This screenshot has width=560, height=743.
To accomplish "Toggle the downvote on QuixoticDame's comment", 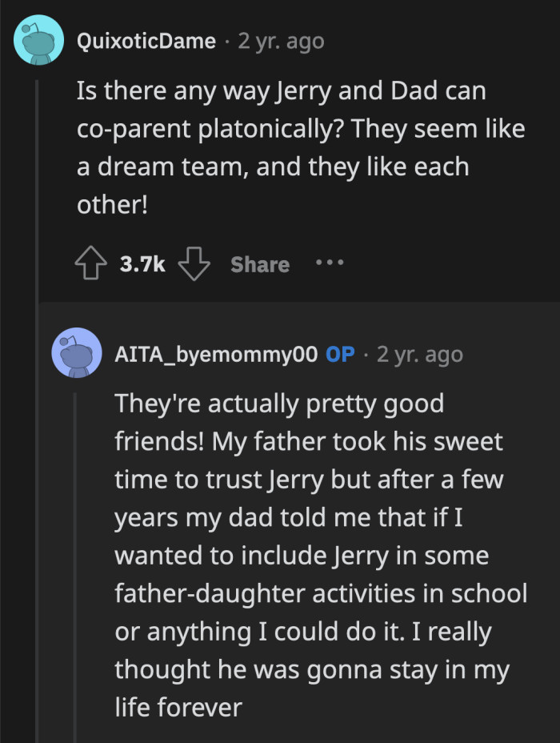I will (194, 263).
